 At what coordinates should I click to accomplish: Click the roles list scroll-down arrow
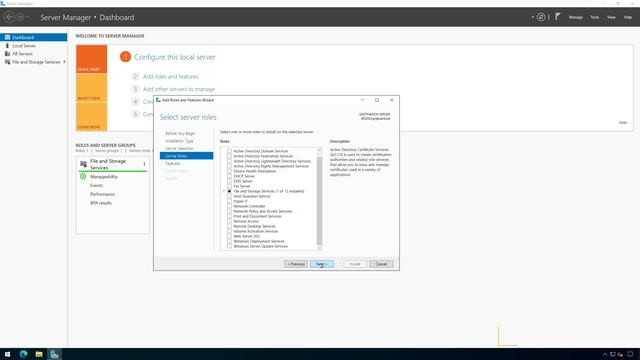319,247
